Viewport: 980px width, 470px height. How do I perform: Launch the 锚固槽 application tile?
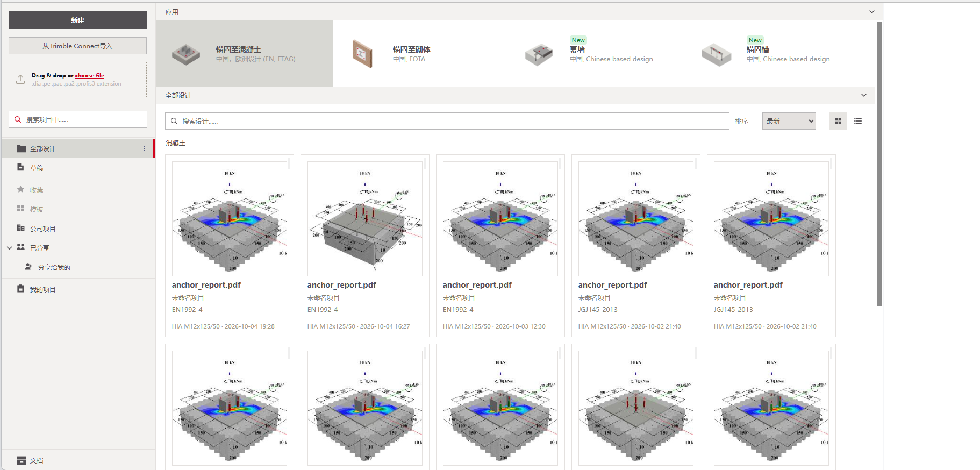click(775, 54)
